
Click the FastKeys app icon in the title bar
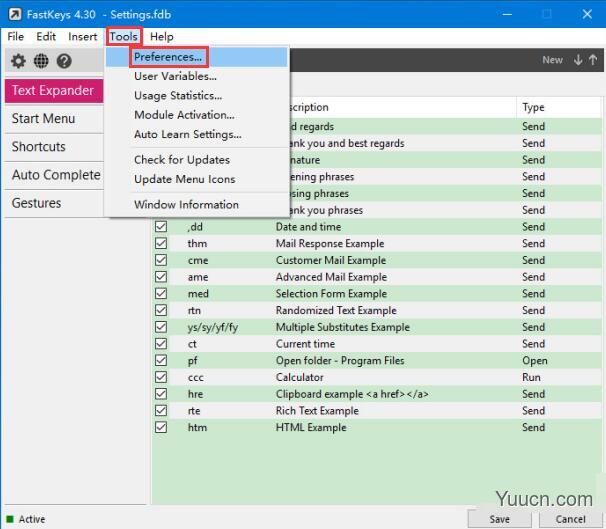point(15,15)
